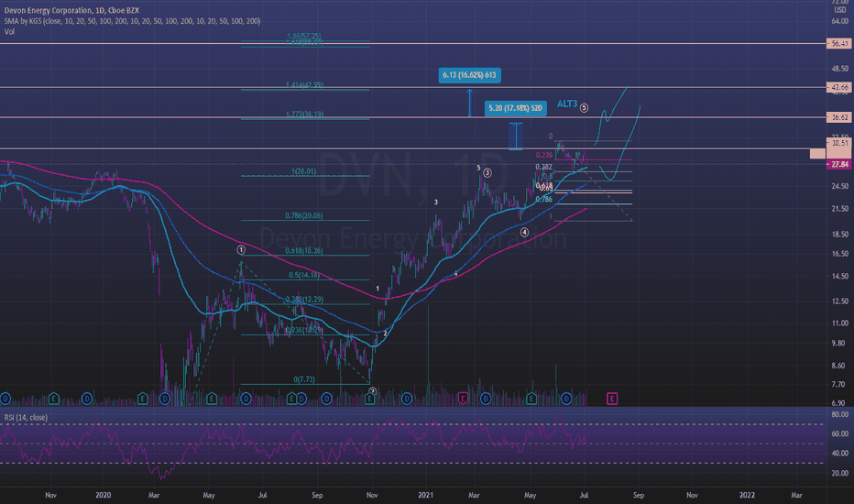Click the 20.00 level on the RSI axis
854x504 pixels.
pos(840,473)
